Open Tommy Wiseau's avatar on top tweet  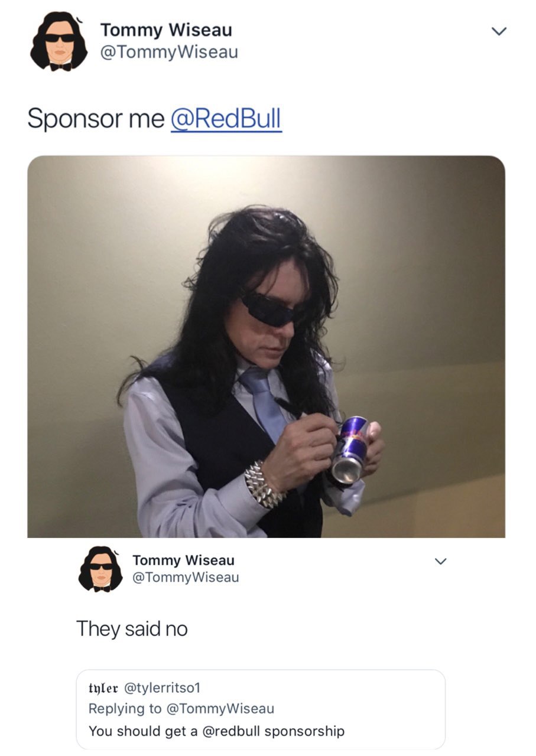coord(59,41)
